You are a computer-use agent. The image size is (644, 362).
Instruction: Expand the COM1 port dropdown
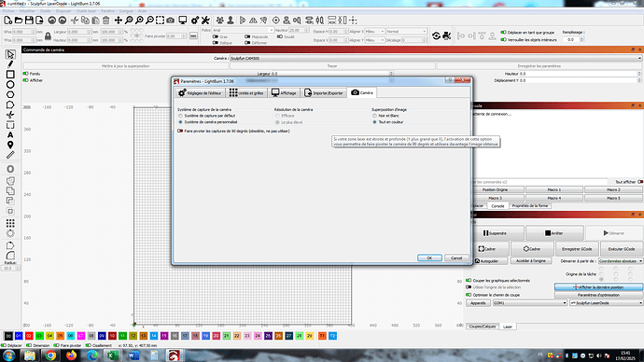[x=530, y=303]
